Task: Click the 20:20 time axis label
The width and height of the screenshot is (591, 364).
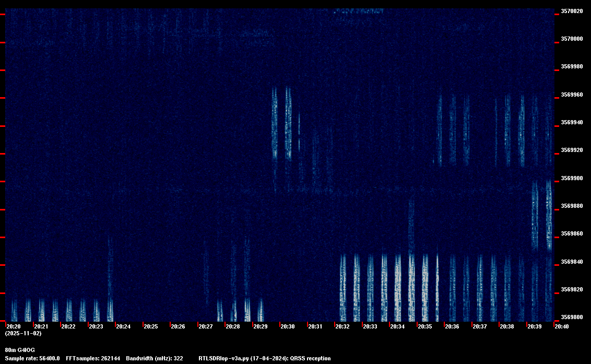Action: (x=14, y=326)
